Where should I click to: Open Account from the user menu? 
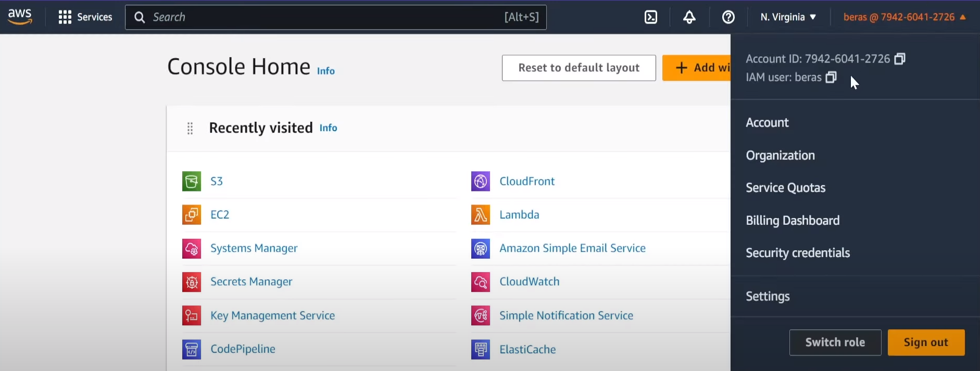(x=767, y=123)
